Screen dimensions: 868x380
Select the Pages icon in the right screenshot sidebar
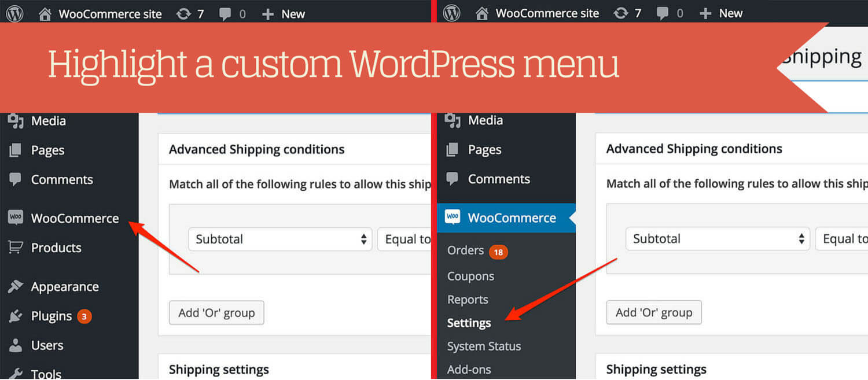453,150
